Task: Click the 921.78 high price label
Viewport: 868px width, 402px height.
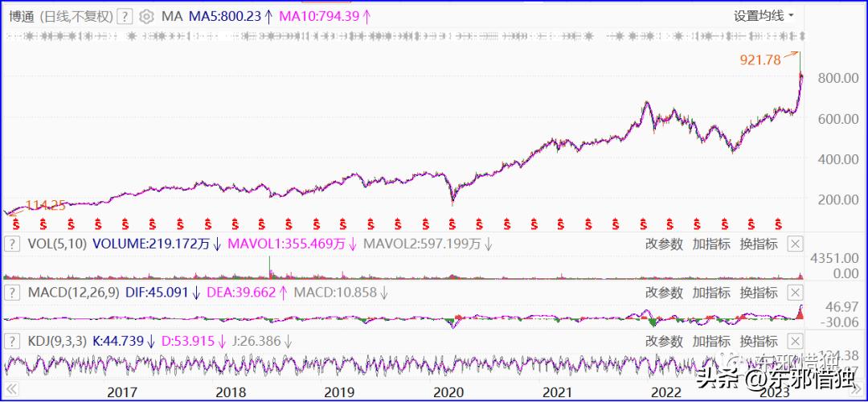Action: (760, 59)
